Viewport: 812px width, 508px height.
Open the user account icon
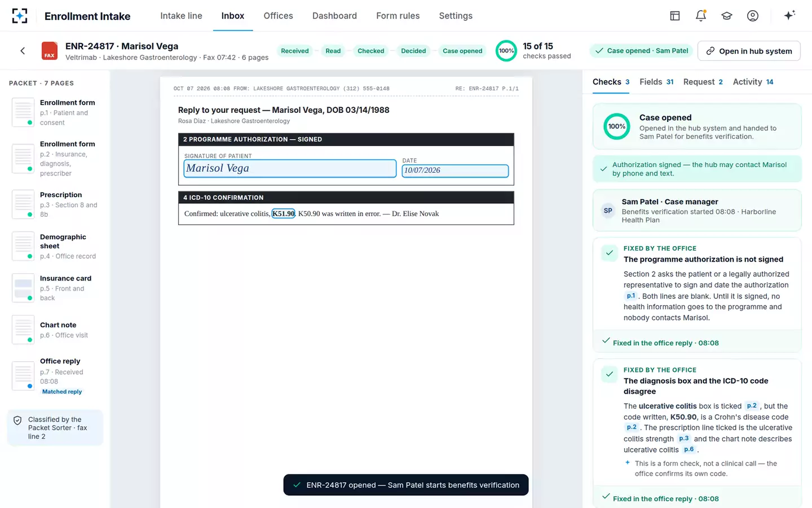point(752,16)
